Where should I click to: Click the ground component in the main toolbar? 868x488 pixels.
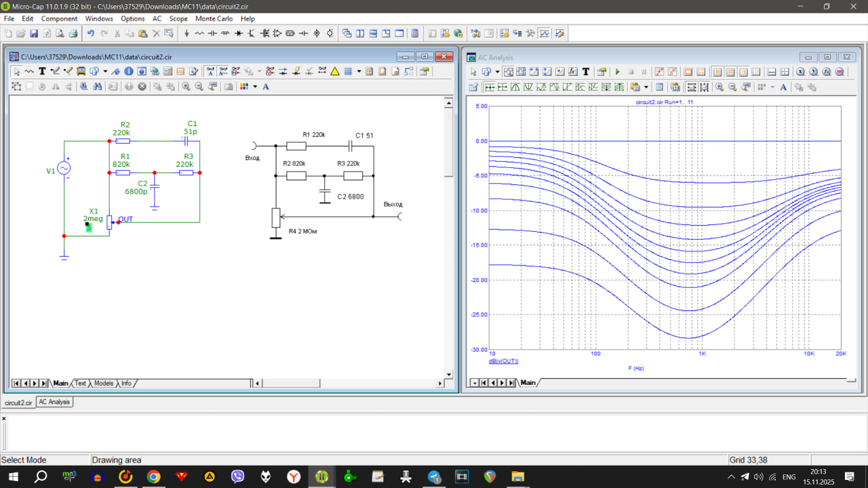186,33
